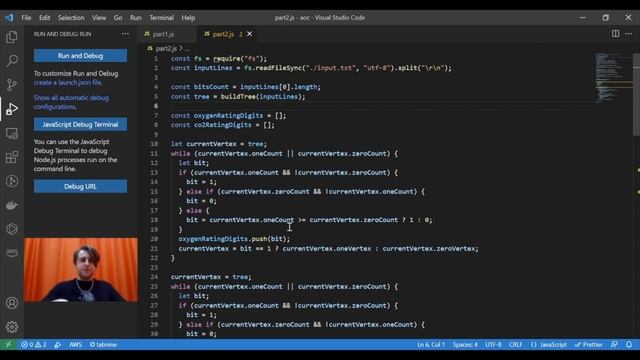Open the Selection menu
This screenshot has height=360, width=640.
click(71, 18)
